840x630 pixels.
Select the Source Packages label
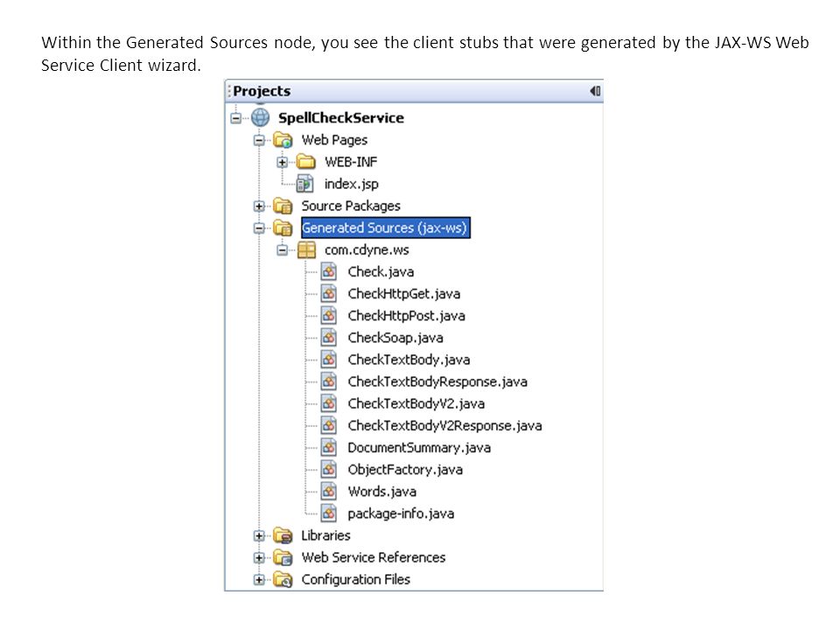(351, 206)
